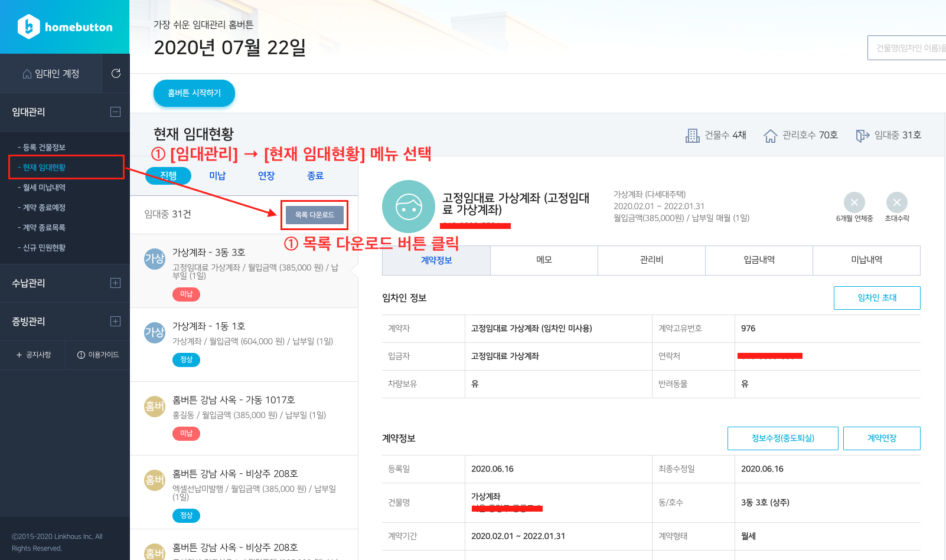The height and width of the screenshot is (560, 946).
Task: Click 정보수정(중도퇴실) button
Action: click(x=783, y=438)
